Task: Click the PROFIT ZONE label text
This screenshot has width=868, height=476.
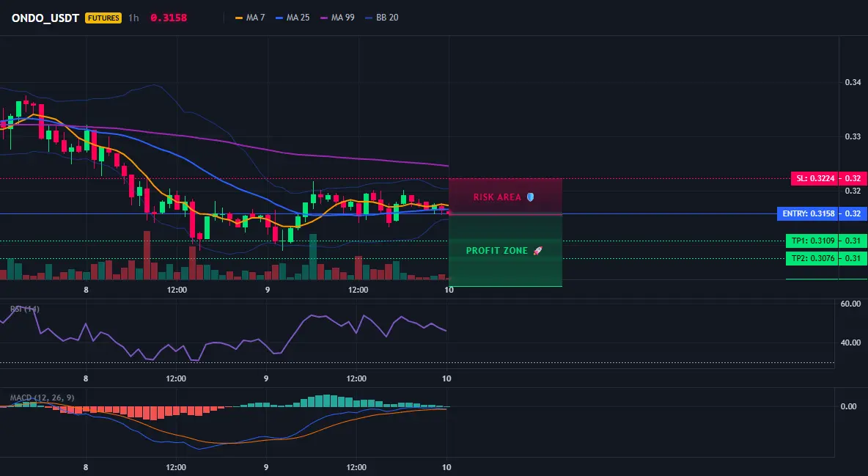Action: pos(497,251)
